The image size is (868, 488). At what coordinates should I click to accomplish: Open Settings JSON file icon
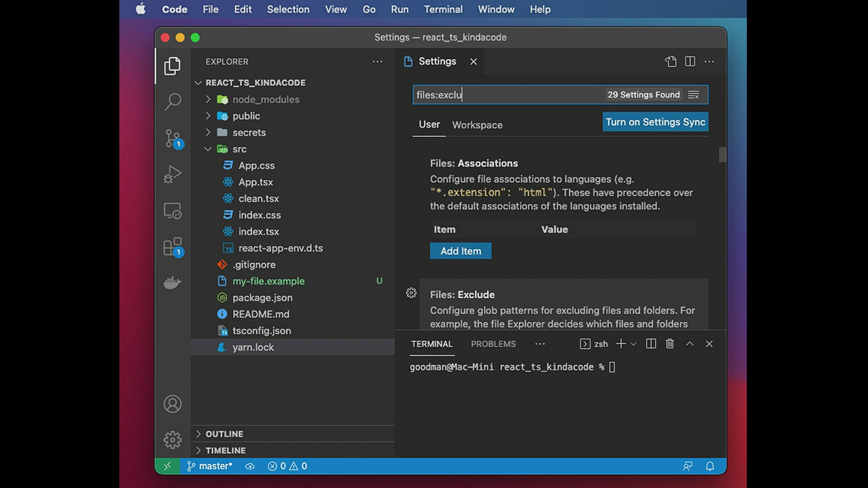click(670, 61)
